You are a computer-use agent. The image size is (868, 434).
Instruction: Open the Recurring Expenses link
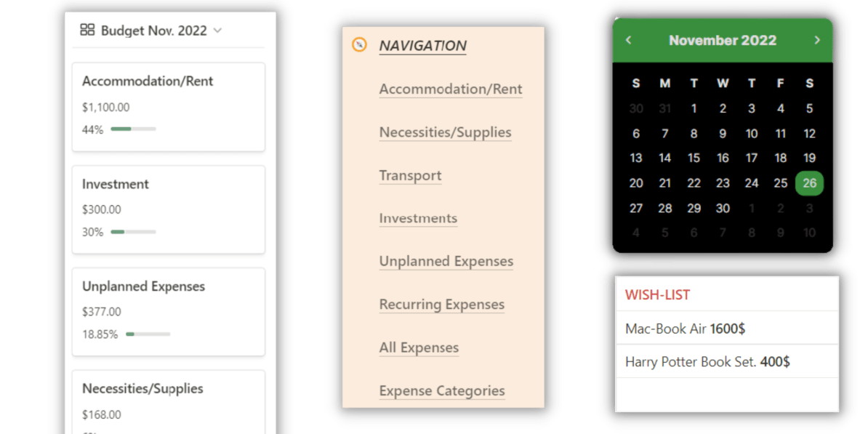442,305
